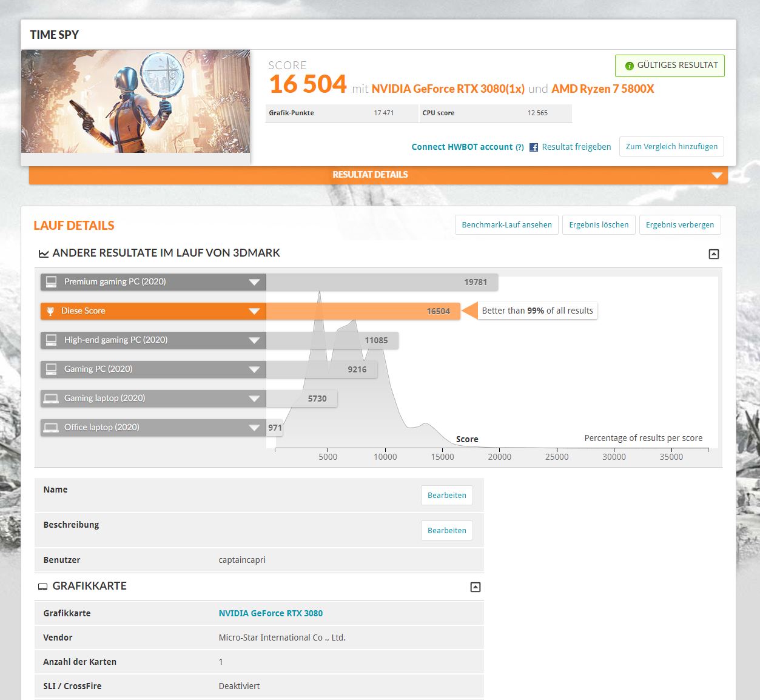Open the Connect HWBOT account link
The image size is (760, 700).
coord(462,147)
